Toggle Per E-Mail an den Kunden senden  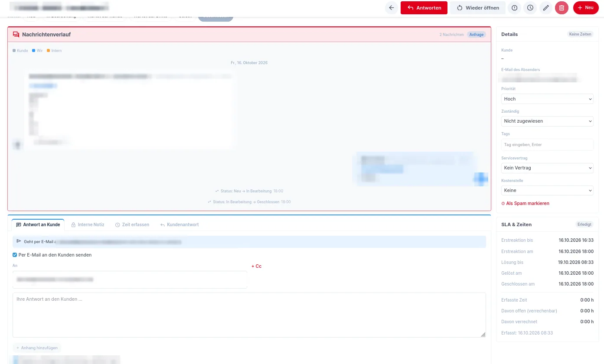[15, 255]
